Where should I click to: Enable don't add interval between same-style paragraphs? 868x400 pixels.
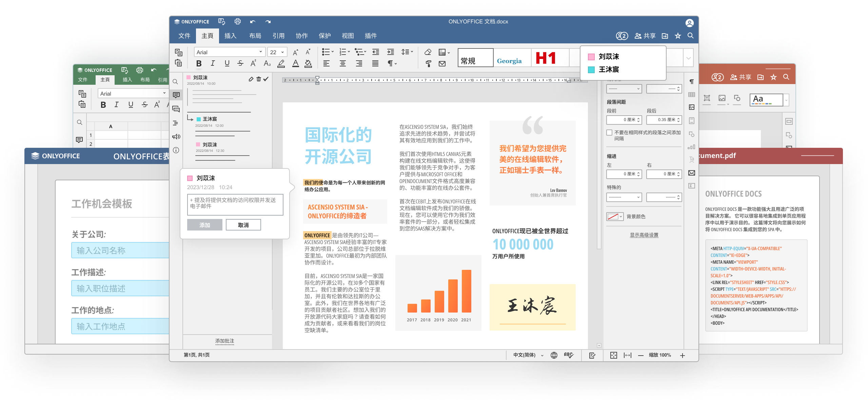(x=609, y=133)
